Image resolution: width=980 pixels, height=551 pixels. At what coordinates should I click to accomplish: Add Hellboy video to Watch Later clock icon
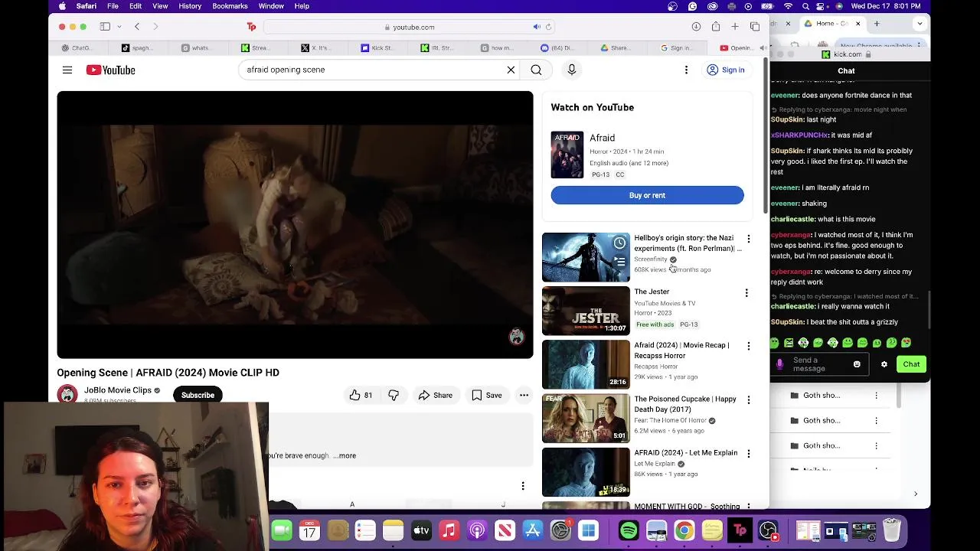[619, 243]
